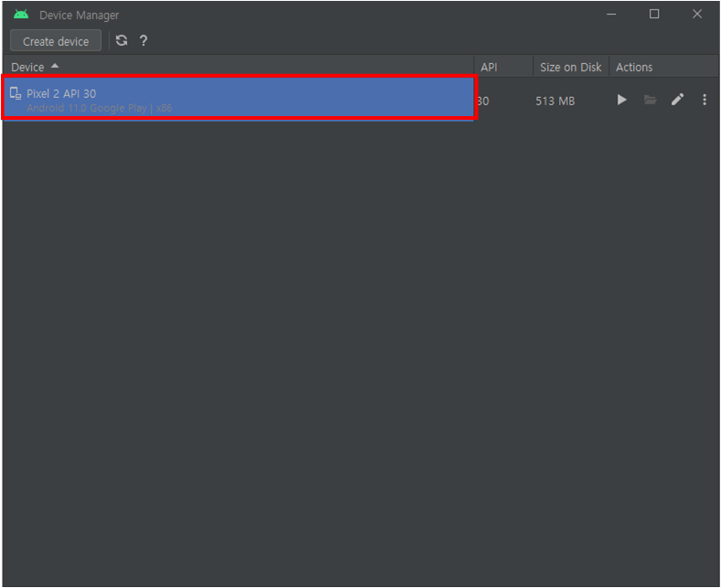Sort by the Device column header
The width and height of the screenshot is (721, 588).
238,67
